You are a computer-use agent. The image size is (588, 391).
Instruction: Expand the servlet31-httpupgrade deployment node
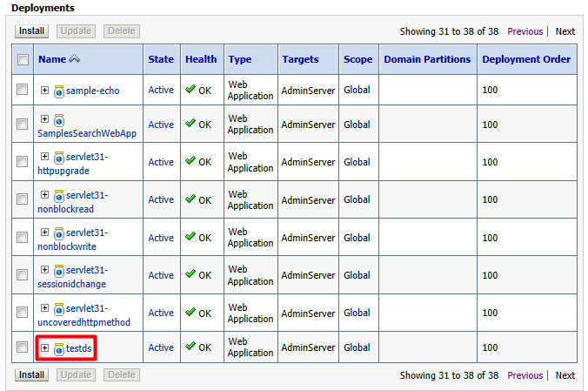[x=44, y=156]
